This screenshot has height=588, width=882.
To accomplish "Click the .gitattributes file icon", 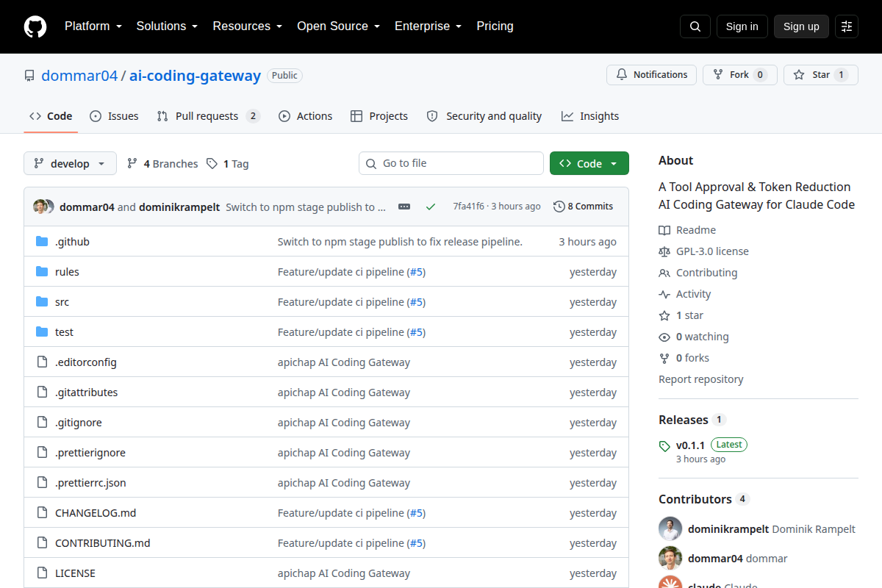I will coord(42,392).
